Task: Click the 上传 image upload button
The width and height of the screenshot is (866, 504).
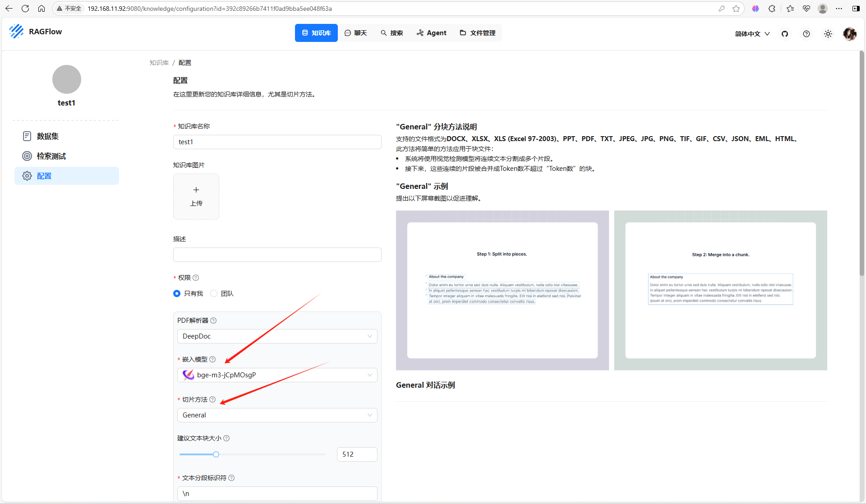Action: point(196,197)
